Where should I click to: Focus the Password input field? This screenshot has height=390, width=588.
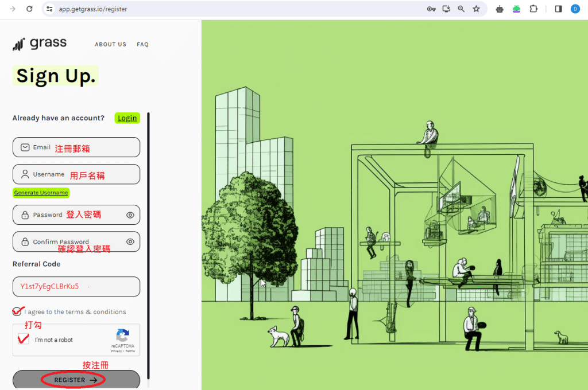pyautogui.click(x=76, y=214)
